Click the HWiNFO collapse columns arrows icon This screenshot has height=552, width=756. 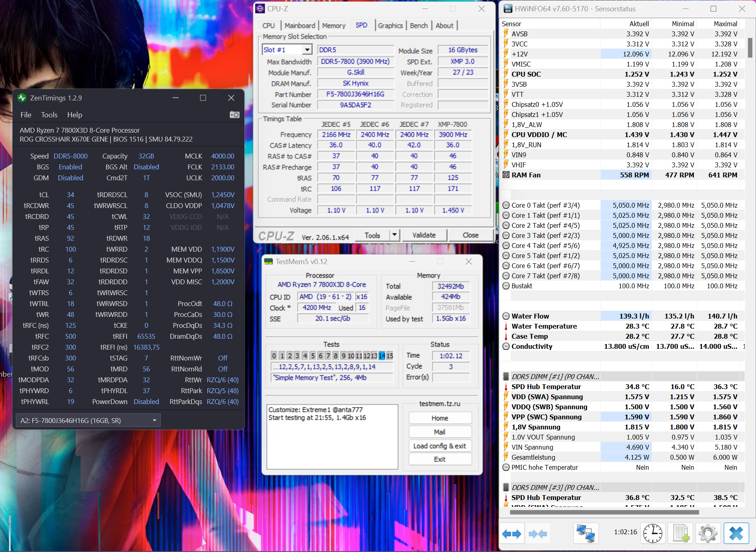pos(538,534)
